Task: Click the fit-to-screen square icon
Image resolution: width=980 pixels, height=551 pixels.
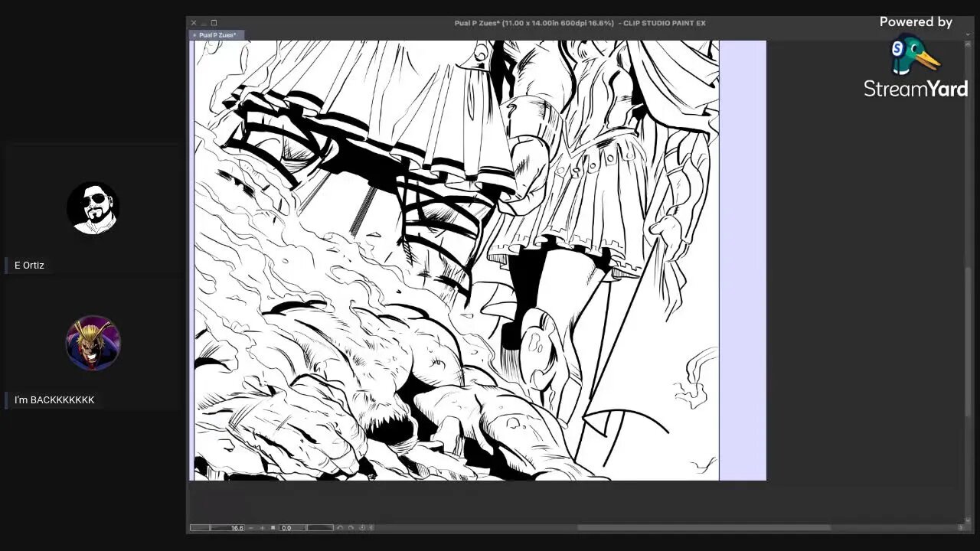Action: (x=273, y=528)
